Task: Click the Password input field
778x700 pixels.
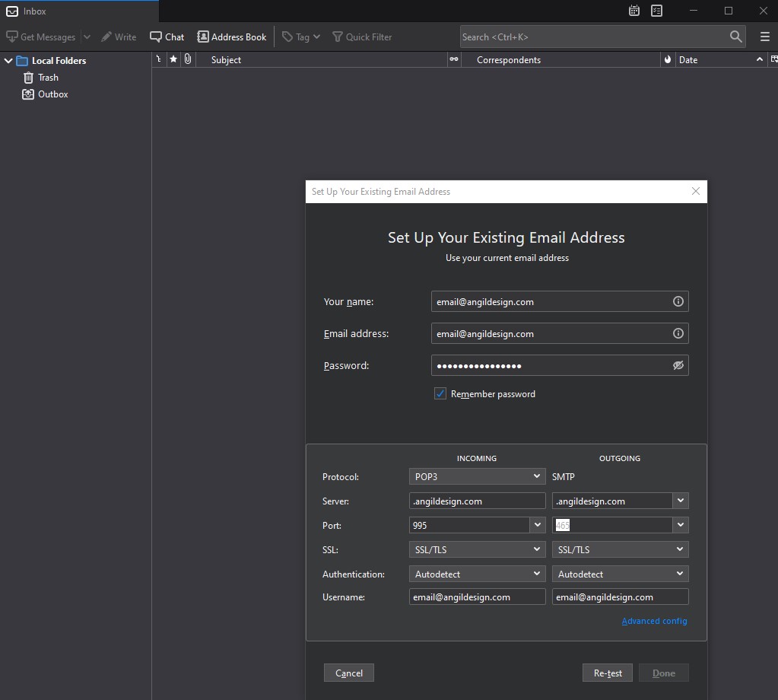Action: click(x=560, y=365)
